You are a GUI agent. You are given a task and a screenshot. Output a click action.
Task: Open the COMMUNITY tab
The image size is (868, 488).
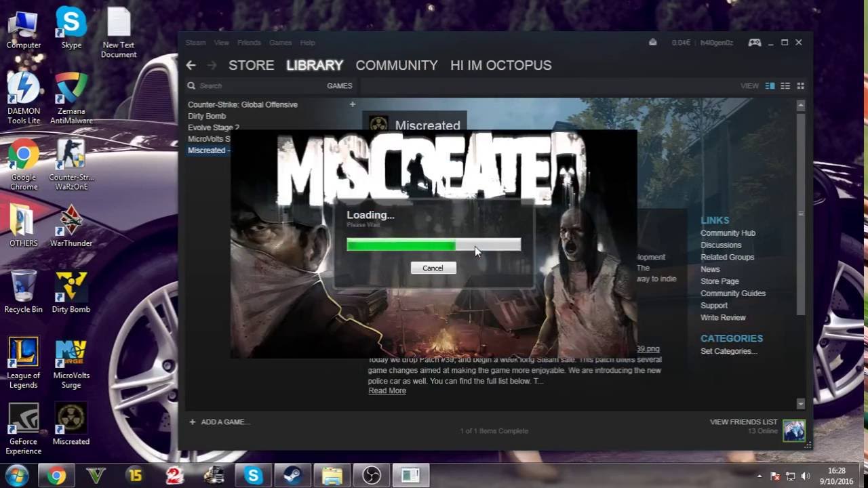click(x=397, y=65)
